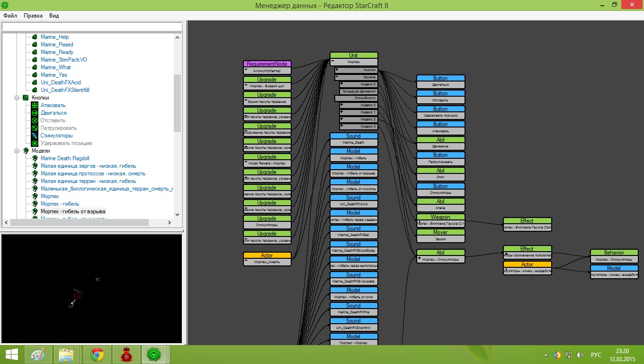Select Marine_Ready in the tree

coord(57,52)
